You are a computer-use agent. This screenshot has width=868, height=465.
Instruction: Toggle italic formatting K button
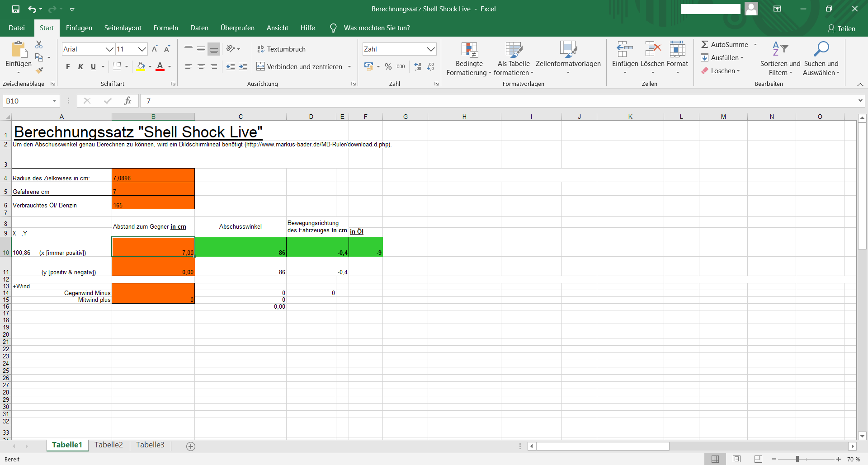pos(80,67)
